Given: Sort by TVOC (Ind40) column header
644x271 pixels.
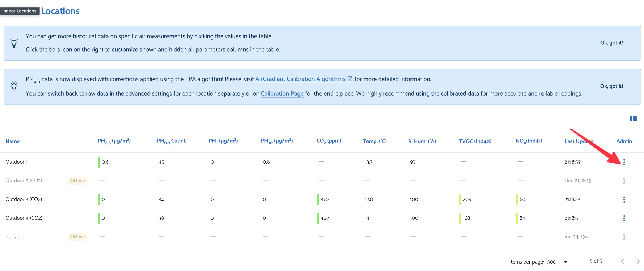Looking at the screenshot, I should (475, 141).
